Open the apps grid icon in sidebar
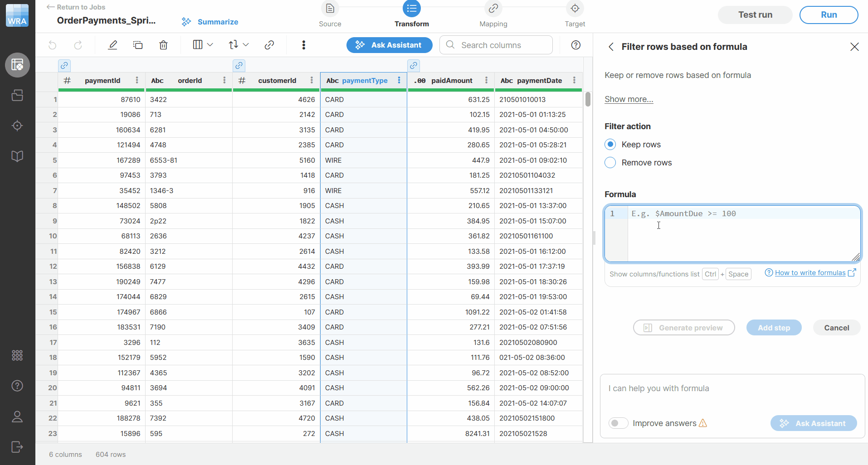Viewport: 868px width, 465px height. 17,355
